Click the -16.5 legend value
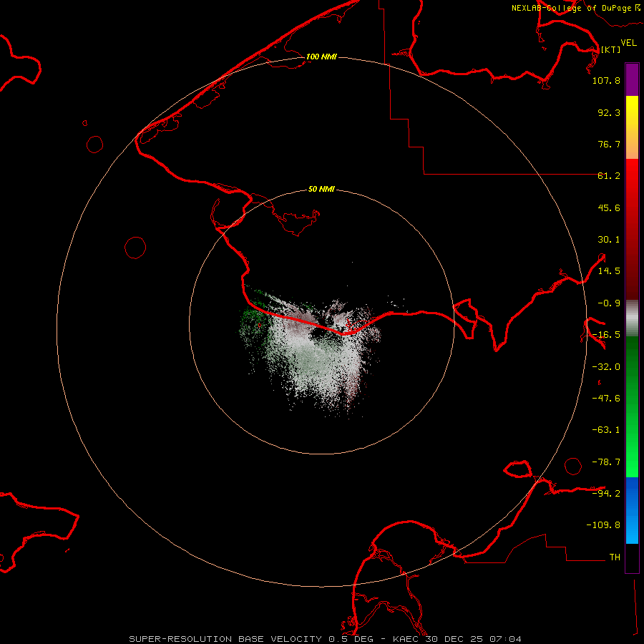 pyautogui.click(x=606, y=335)
